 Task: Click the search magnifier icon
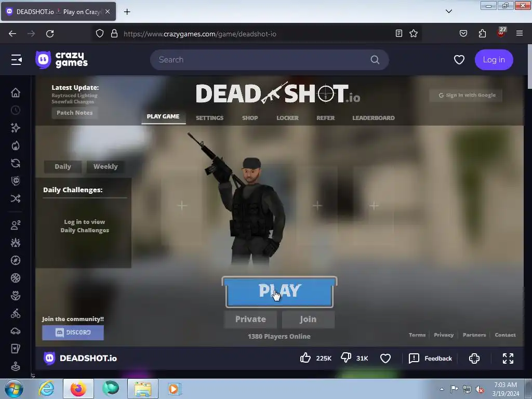(x=375, y=60)
